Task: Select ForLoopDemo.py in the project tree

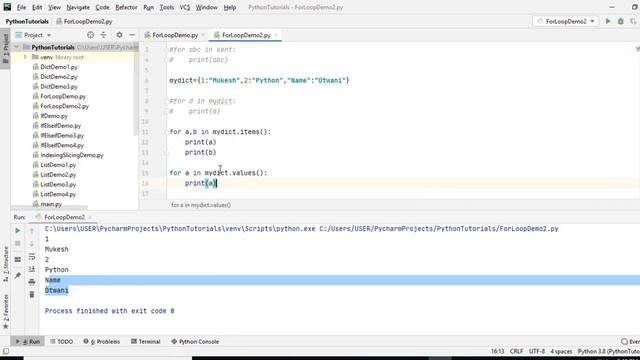Action: tap(63, 96)
